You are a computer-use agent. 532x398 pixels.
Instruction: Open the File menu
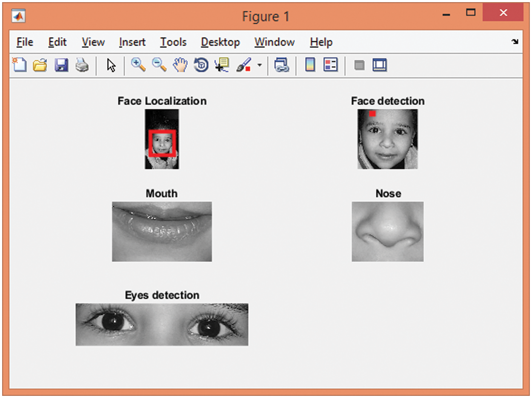click(25, 42)
